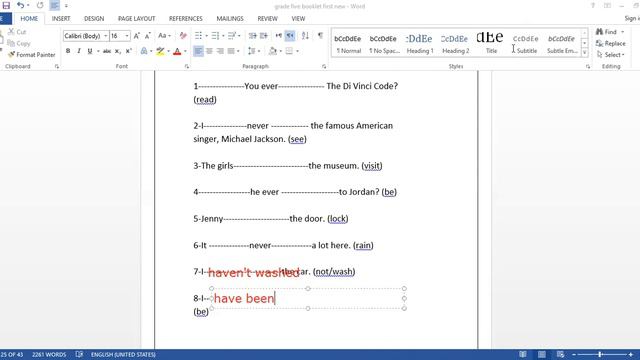Expand underline style dropdown arrow
This screenshot has height=360, width=640.
coord(98,51)
